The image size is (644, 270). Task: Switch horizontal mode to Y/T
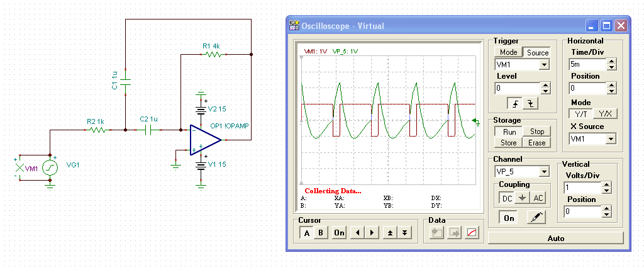[x=581, y=114]
